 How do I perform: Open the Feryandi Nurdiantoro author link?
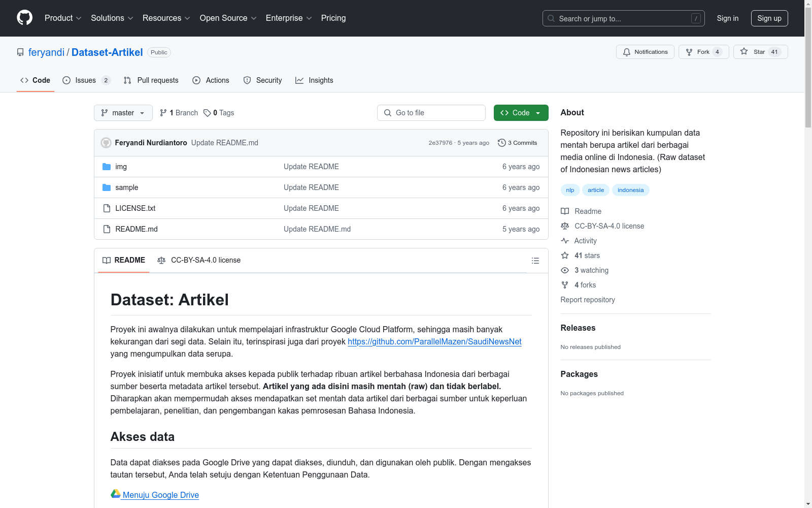(x=151, y=143)
